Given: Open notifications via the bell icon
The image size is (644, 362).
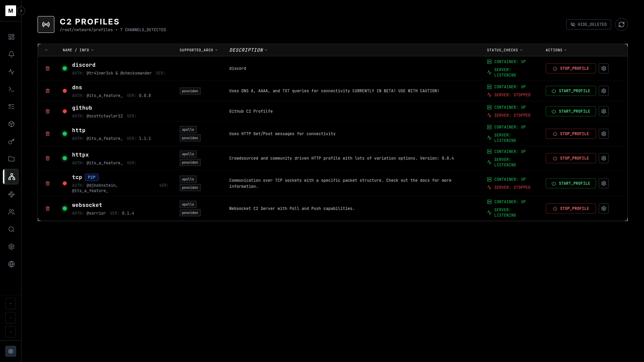Looking at the screenshot, I should tap(11, 54).
